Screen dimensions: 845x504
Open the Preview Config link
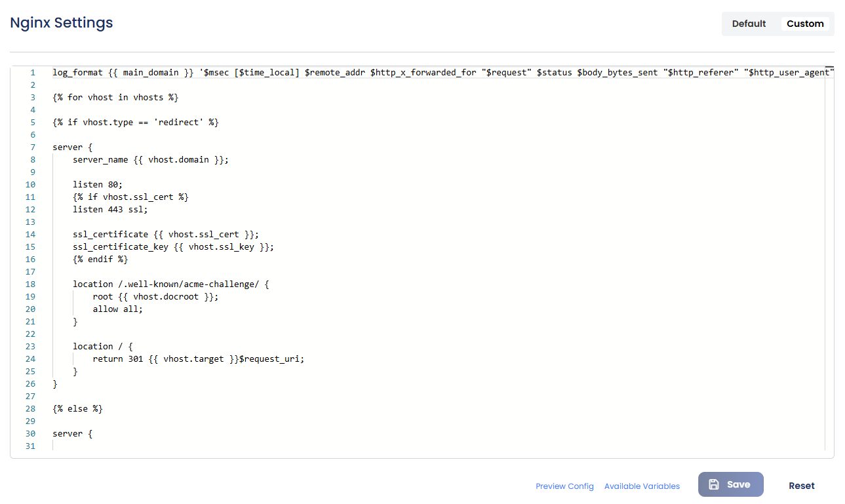(x=564, y=486)
